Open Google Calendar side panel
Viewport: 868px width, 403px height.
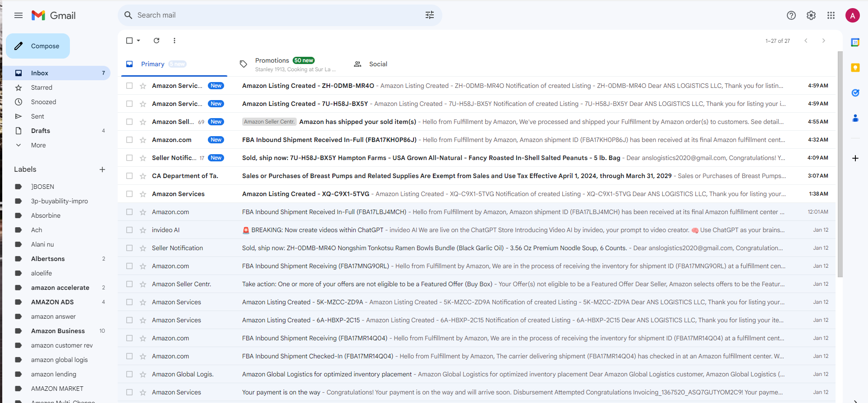(855, 42)
